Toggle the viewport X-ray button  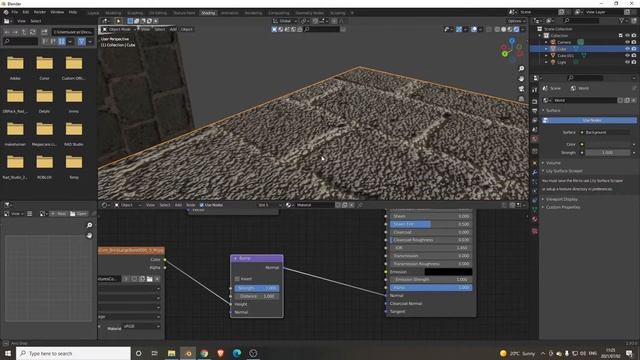[489, 29]
